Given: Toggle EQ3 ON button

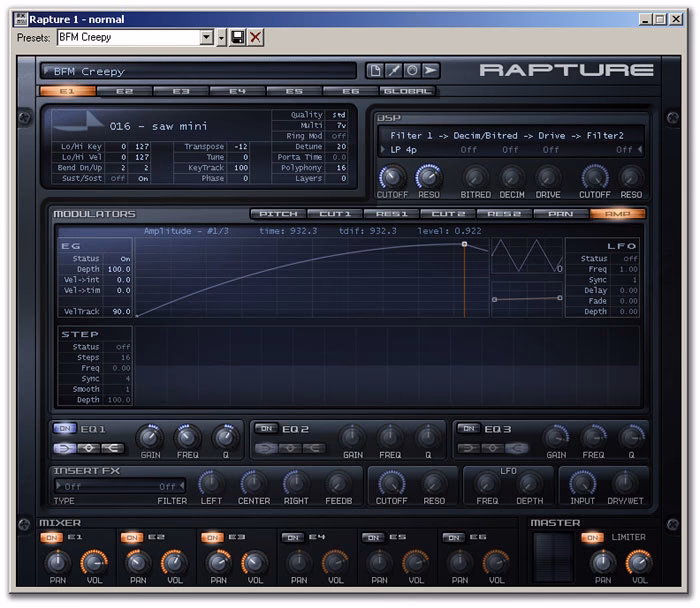Looking at the screenshot, I should click(469, 429).
